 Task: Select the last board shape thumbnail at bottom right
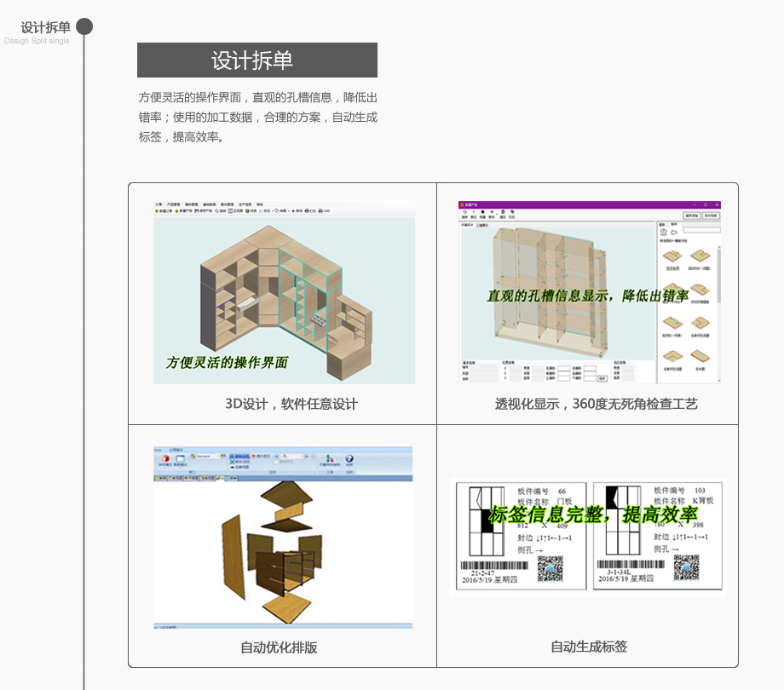tap(700, 358)
